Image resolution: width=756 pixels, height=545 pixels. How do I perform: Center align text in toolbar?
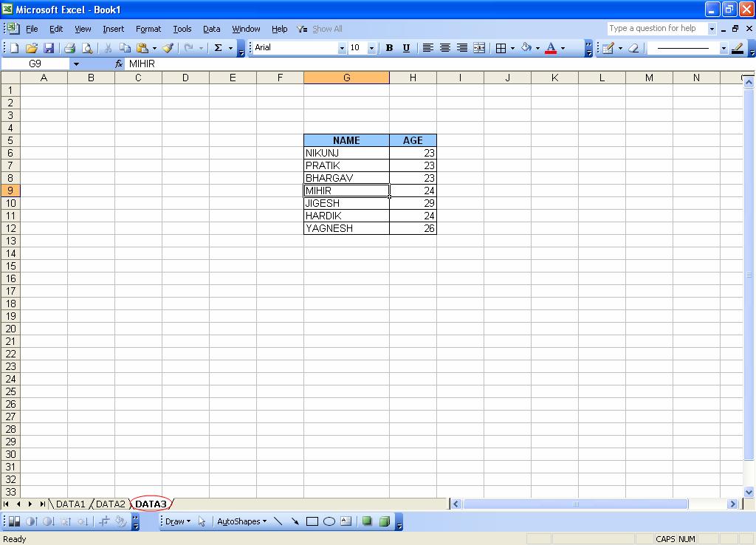pyautogui.click(x=445, y=48)
